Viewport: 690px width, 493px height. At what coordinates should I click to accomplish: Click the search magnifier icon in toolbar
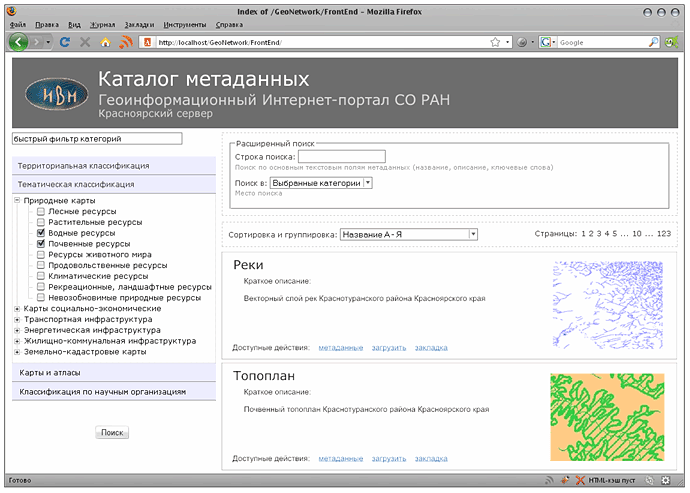[x=653, y=43]
